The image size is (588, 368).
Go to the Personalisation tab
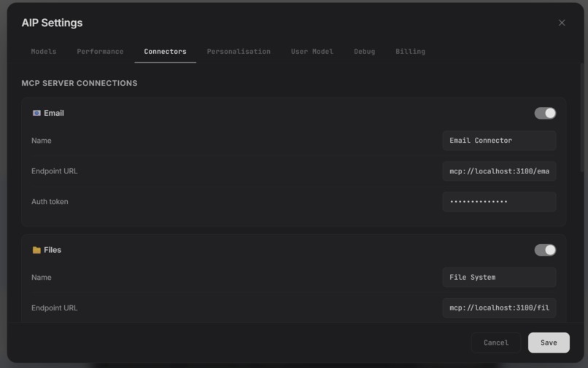coord(239,51)
